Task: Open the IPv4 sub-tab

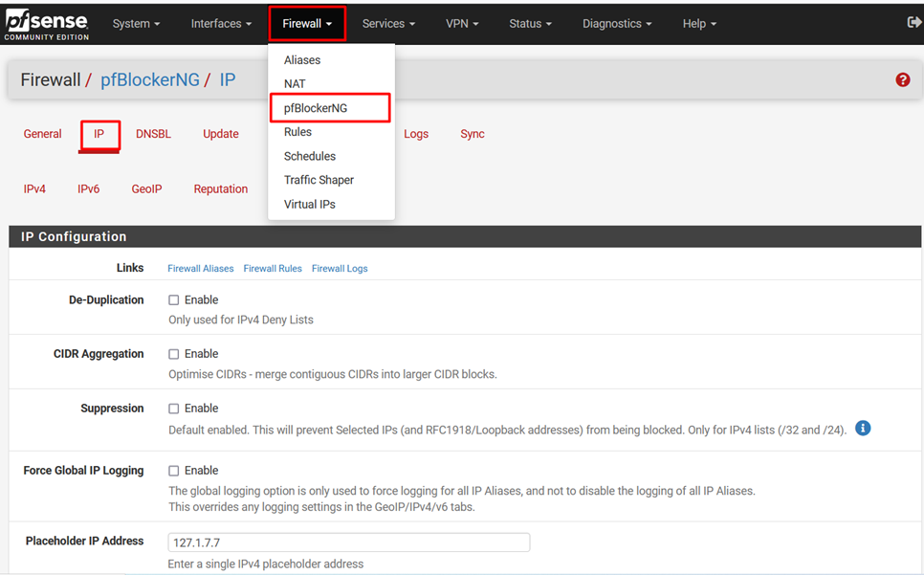Action: (34, 189)
